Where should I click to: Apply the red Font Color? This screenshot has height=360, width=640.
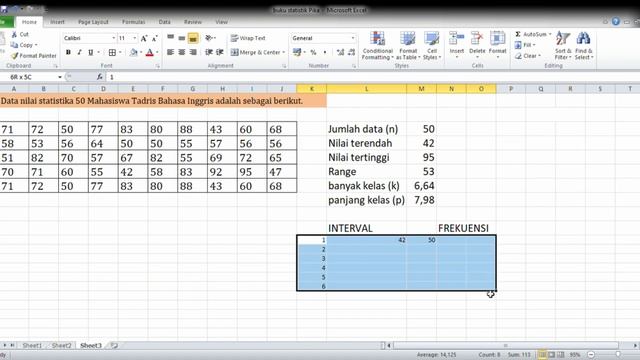tap(150, 52)
